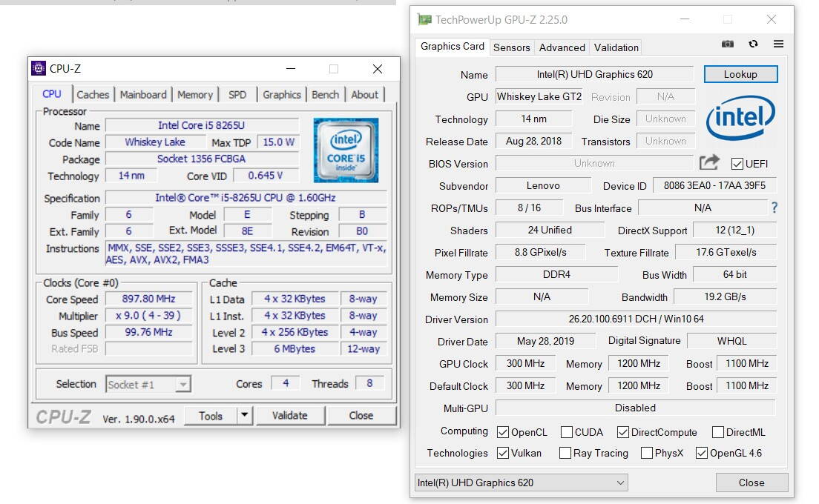
Task: Open the Validation tab in GPU-Z
Action: 616,47
